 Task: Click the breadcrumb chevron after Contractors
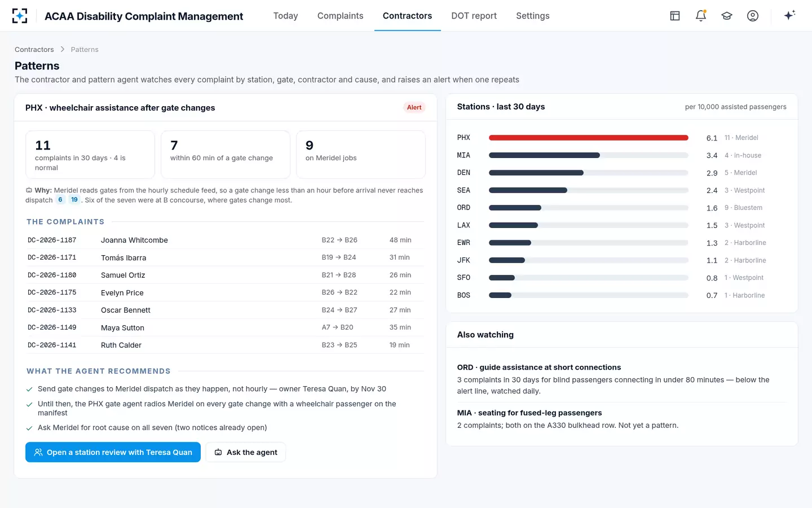[63, 49]
